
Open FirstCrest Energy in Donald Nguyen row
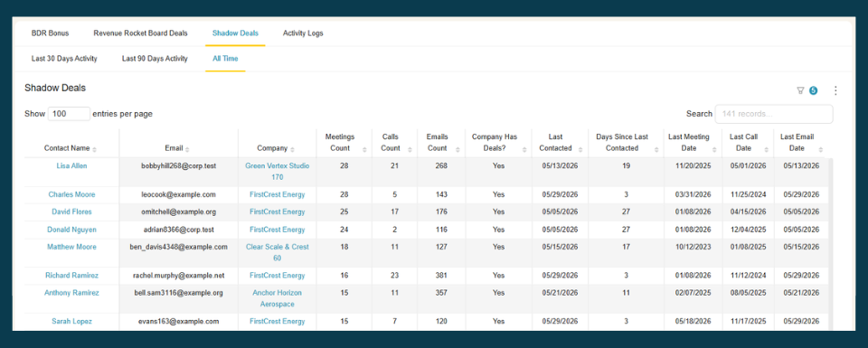point(278,230)
